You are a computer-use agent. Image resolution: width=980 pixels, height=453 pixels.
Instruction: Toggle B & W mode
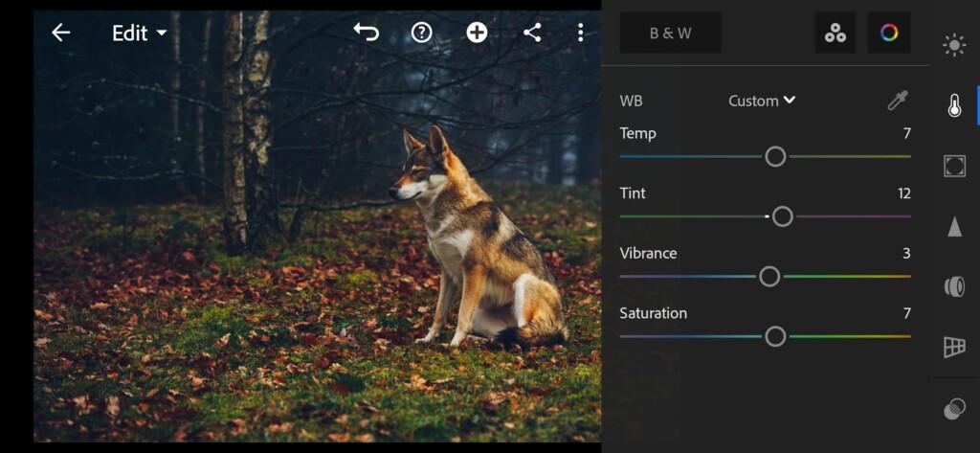(671, 33)
